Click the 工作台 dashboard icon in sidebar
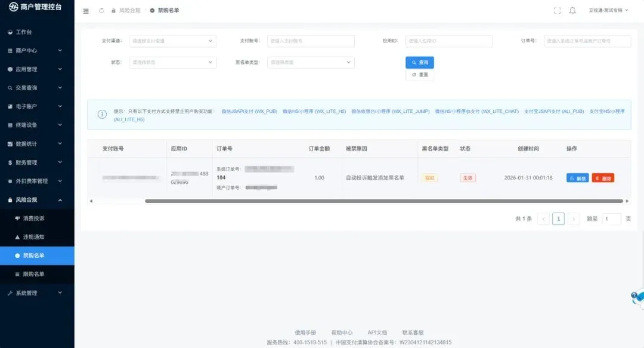644x348 pixels. 10,32
